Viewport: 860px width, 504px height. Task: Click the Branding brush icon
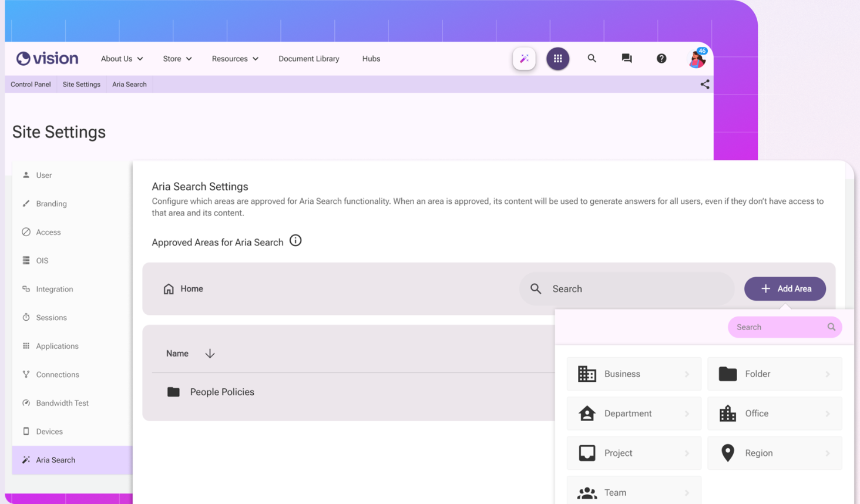pyautogui.click(x=26, y=204)
